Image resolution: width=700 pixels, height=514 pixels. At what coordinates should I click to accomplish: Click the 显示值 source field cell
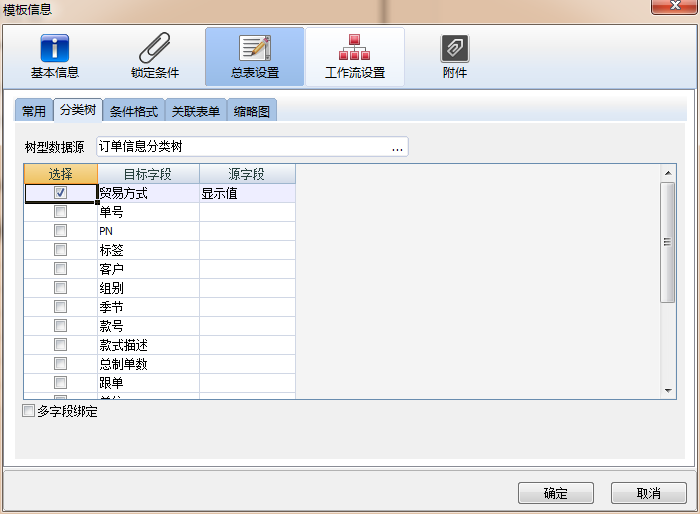click(247, 193)
